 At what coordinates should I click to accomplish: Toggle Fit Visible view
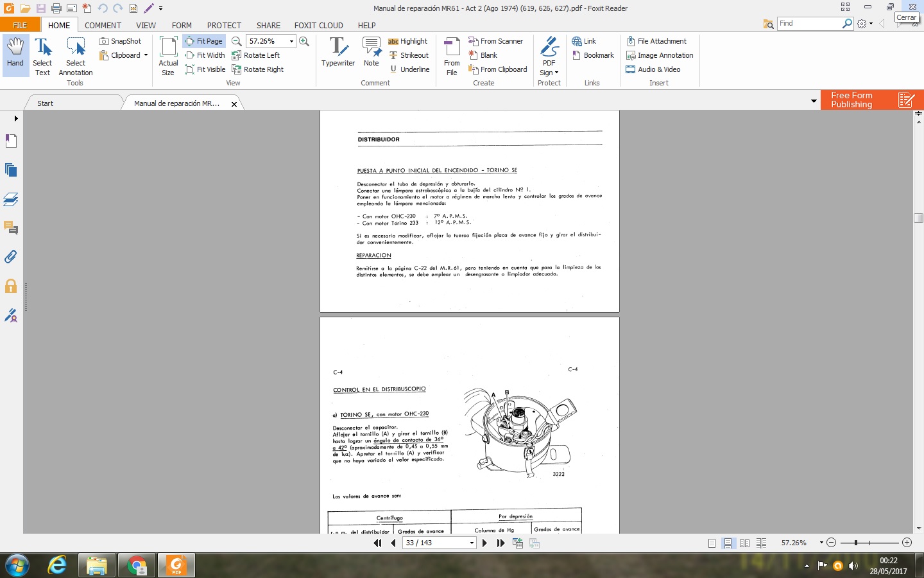coord(205,69)
